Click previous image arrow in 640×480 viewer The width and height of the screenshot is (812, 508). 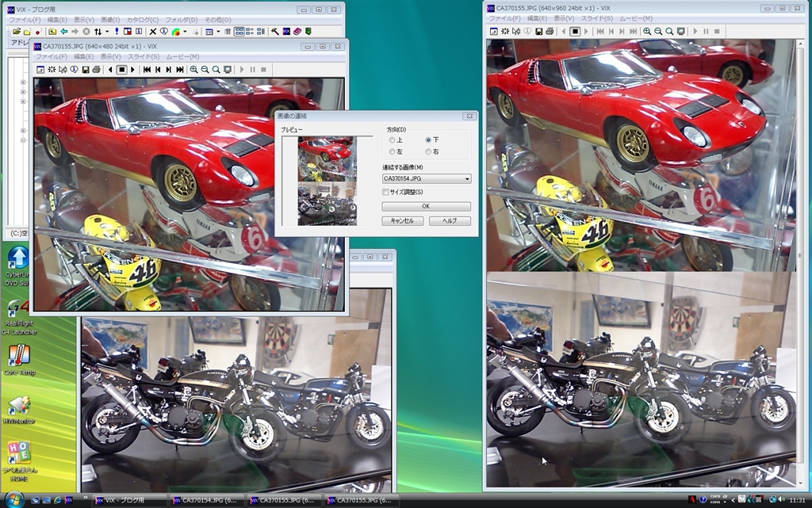click(110, 69)
